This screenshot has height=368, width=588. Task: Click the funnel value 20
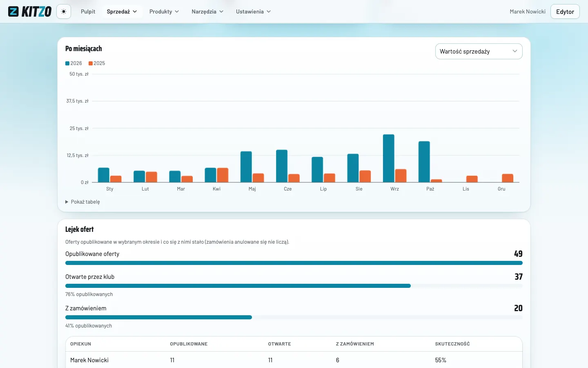518,308
